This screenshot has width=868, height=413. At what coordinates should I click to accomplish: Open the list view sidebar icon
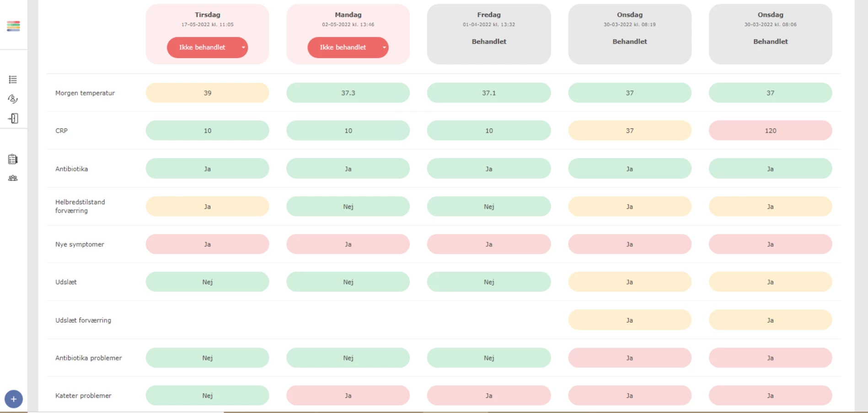[13, 79]
